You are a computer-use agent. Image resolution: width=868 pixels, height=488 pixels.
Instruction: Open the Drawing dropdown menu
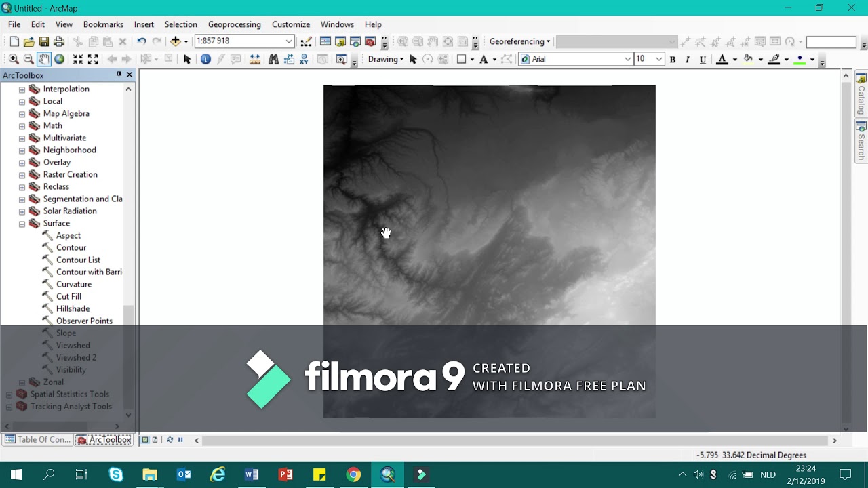[x=386, y=59]
